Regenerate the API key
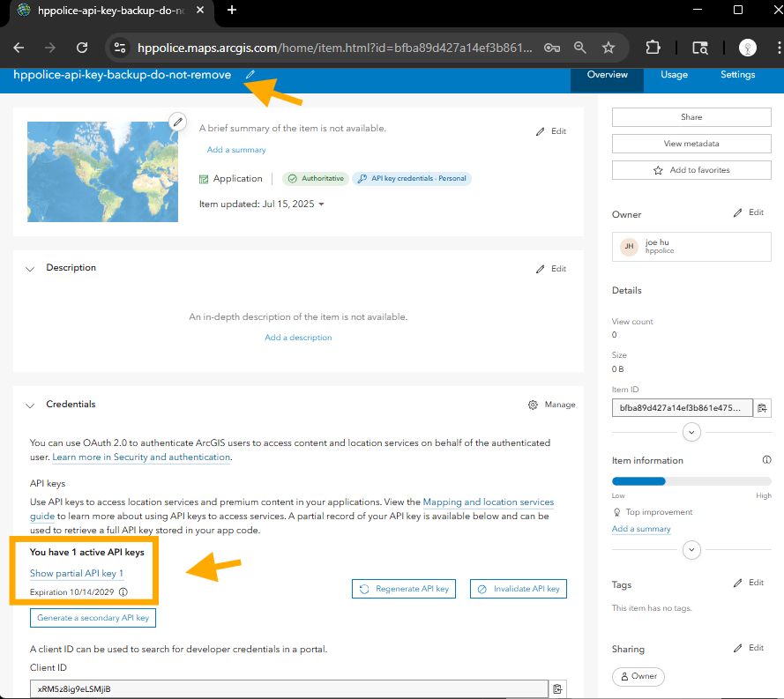The width and height of the screenshot is (784, 699). pyautogui.click(x=404, y=589)
